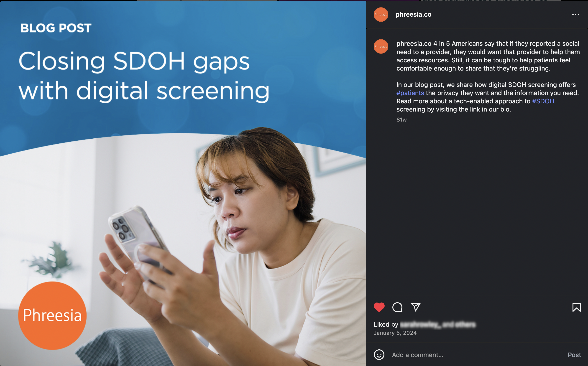Share the post via paper plane icon
Screen dimensions: 588x366
click(416, 307)
